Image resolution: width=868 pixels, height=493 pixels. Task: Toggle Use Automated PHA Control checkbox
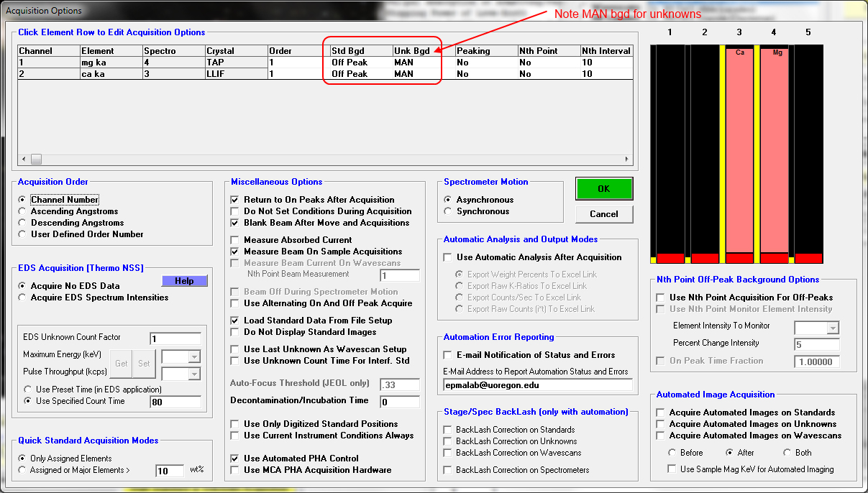tap(235, 459)
